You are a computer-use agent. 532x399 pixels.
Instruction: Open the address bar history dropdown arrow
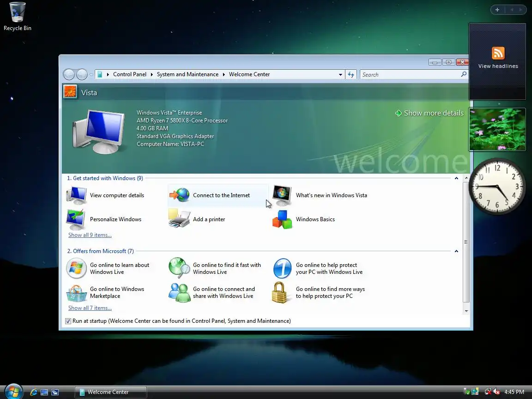point(340,75)
